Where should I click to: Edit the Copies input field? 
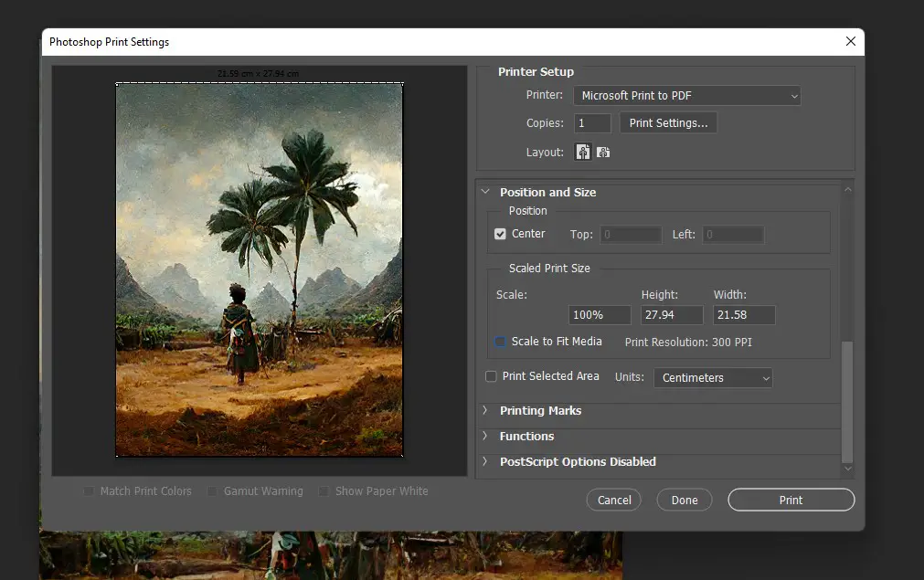592,122
